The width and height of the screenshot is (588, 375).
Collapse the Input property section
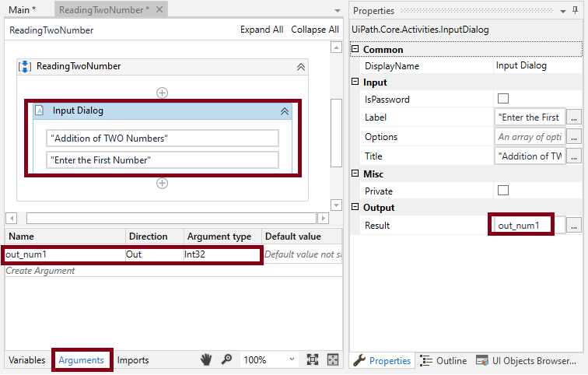355,82
